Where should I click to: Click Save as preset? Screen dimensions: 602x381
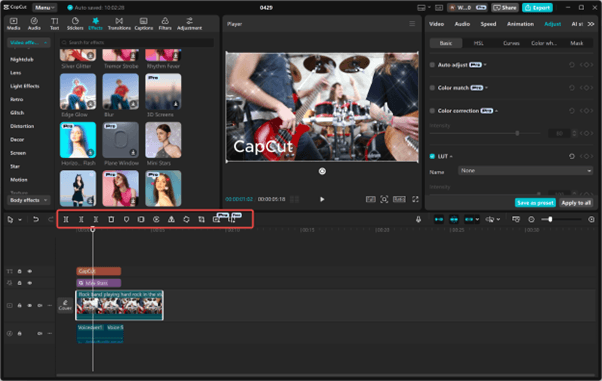[x=535, y=203]
